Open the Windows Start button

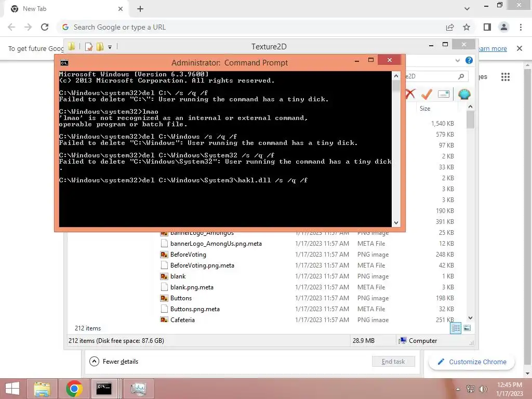click(x=12, y=389)
